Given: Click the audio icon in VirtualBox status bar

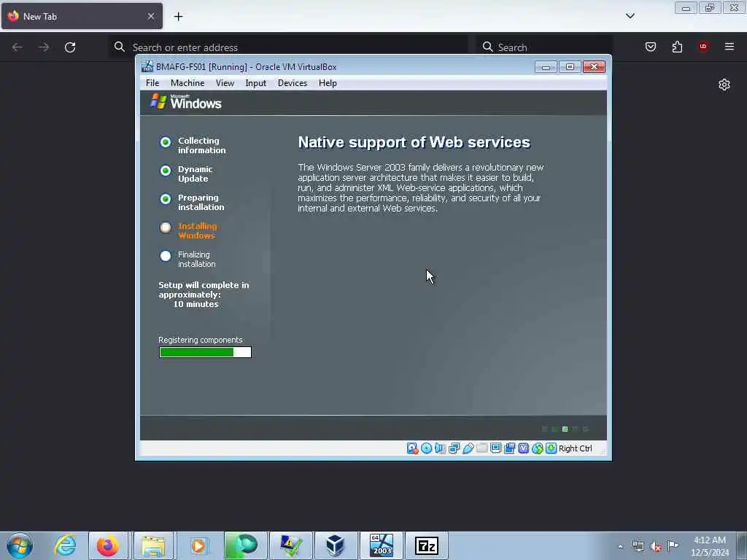Looking at the screenshot, I should (440, 448).
